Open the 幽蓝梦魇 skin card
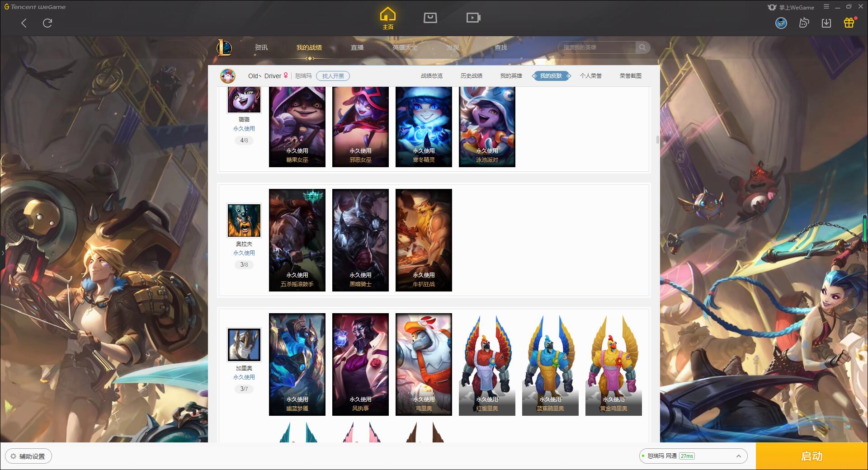The height and width of the screenshot is (470, 868). coord(297,364)
